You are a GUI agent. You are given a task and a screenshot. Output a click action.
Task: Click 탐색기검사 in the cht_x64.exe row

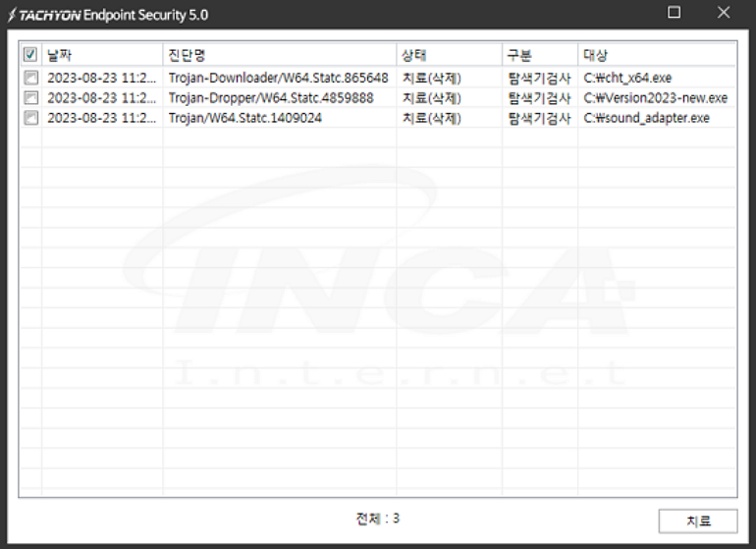[540, 78]
